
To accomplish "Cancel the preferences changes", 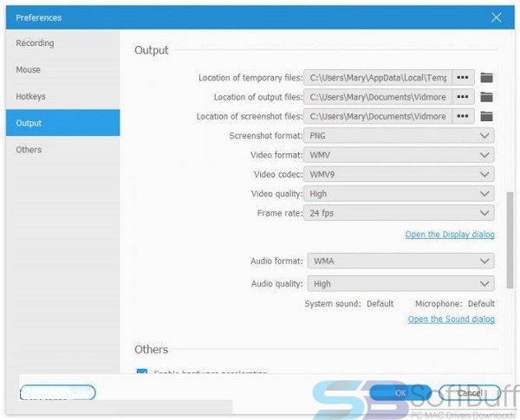I will [470, 393].
